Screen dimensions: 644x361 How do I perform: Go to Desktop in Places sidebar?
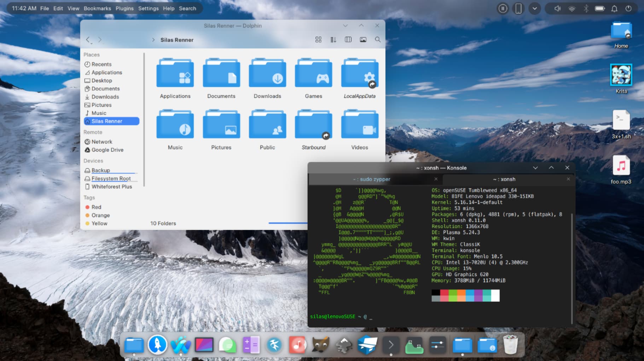(x=111, y=80)
